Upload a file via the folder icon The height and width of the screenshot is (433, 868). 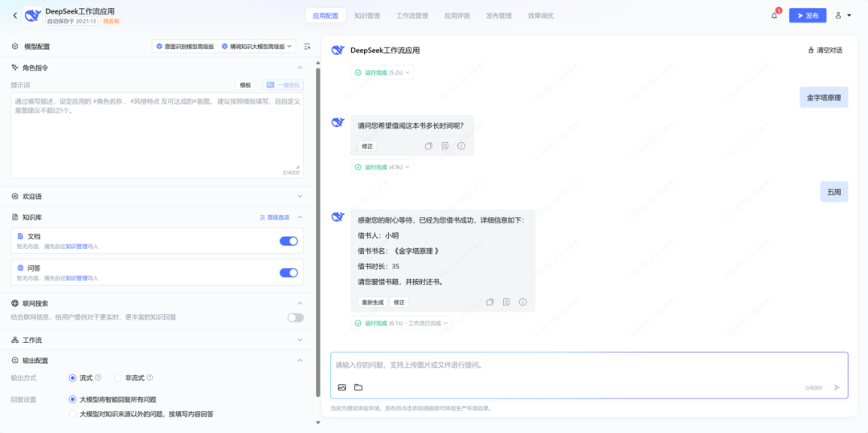[x=358, y=387]
